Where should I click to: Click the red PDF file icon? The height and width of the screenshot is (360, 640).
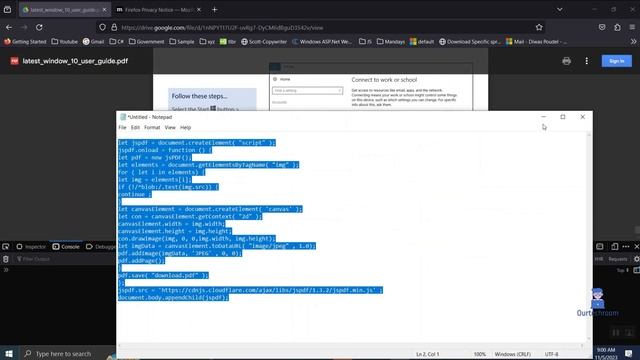(14, 61)
